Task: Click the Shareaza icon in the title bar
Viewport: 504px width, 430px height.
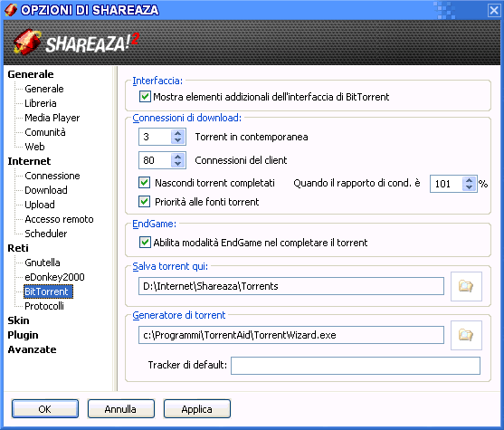Action: (x=11, y=10)
